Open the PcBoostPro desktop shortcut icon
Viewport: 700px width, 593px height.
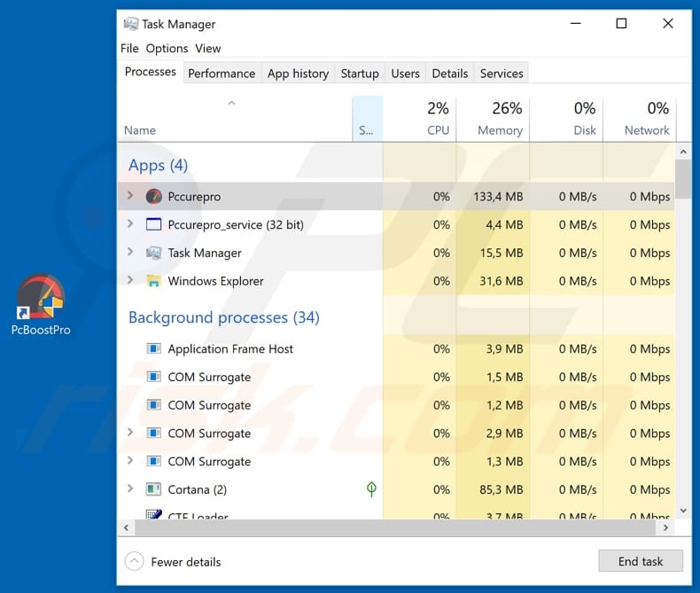click(x=41, y=297)
